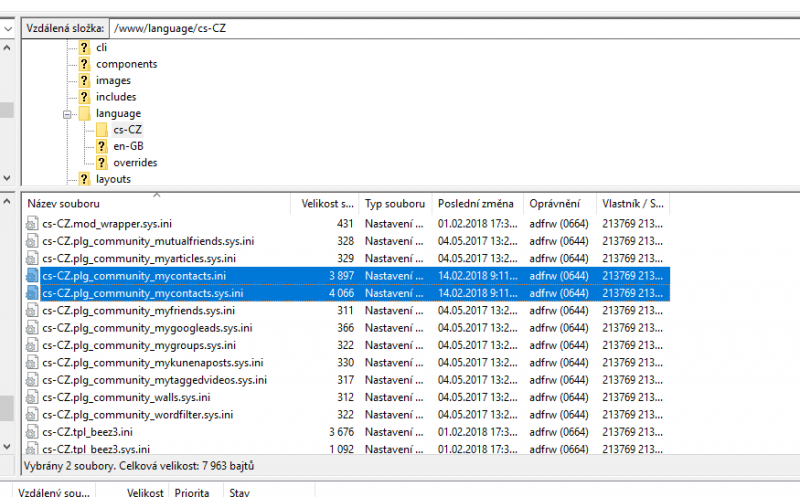
Task: Click size value 3 676
Action: tap(341, 432)
